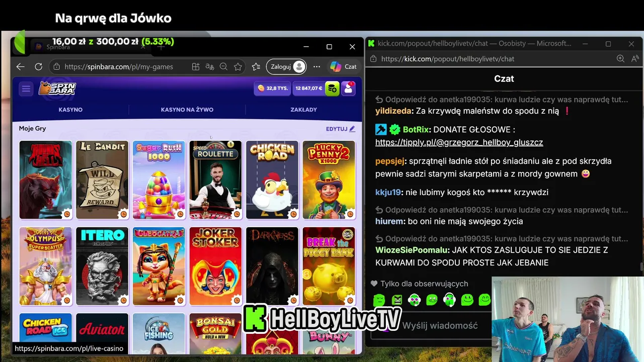Open the favorites list icon in Edge toolbar
The image size is (644, 362).
point(256,66)
